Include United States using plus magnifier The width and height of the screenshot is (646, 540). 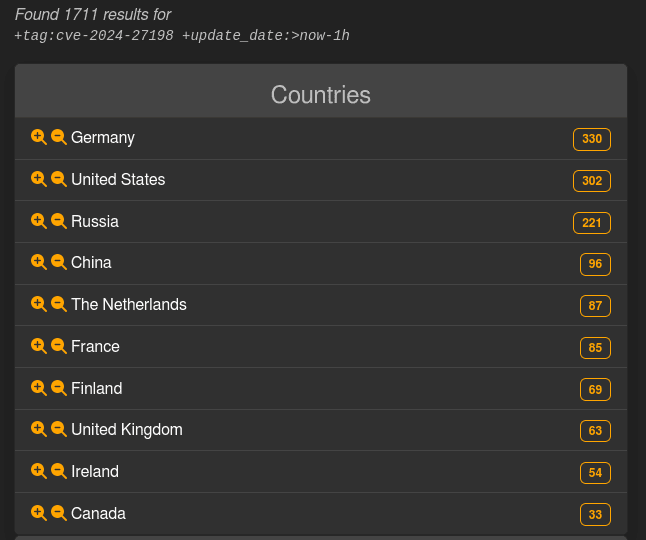[x=38, y=179]
